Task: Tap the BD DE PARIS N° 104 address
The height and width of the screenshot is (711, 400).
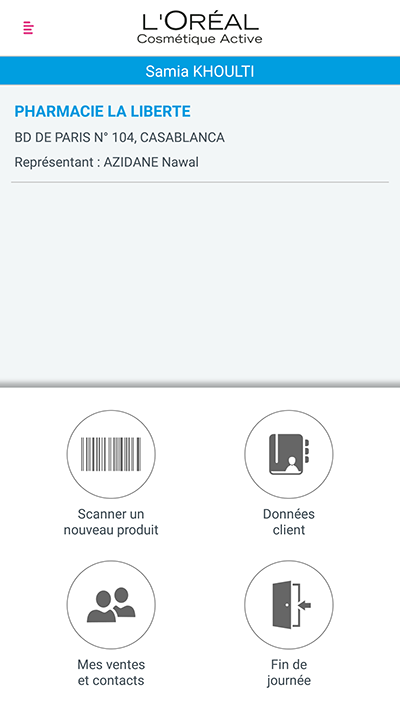Action: click(x=119, y=137)
